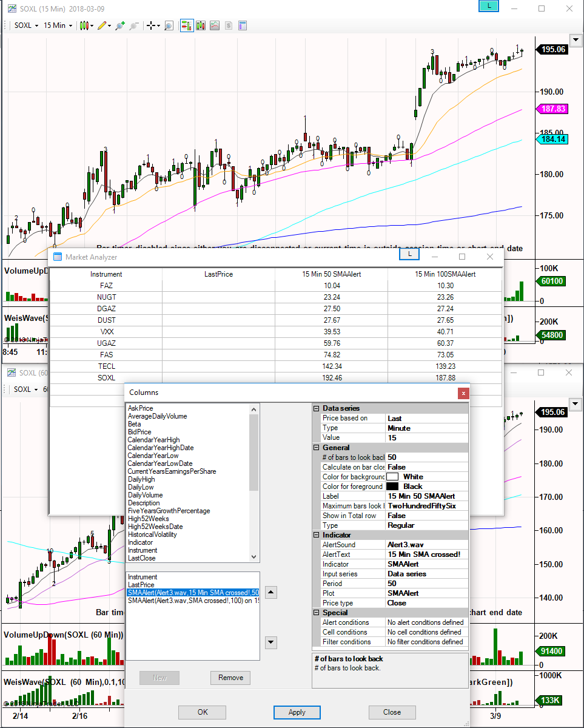Click the SOXL 15 Min chart title icon
The height and width of the screenshot is (728, 584).
12,8
